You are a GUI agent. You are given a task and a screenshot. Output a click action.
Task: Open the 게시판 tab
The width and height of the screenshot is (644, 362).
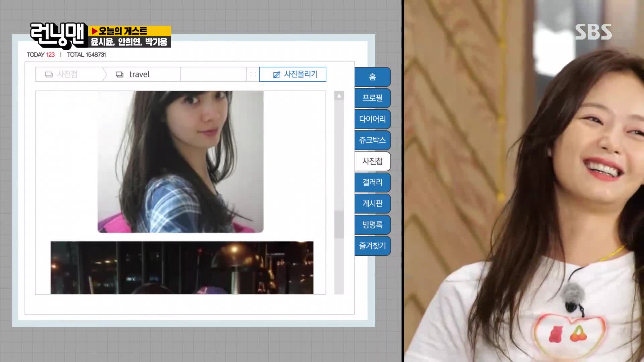pyautogui.click(x=372, y=203)
